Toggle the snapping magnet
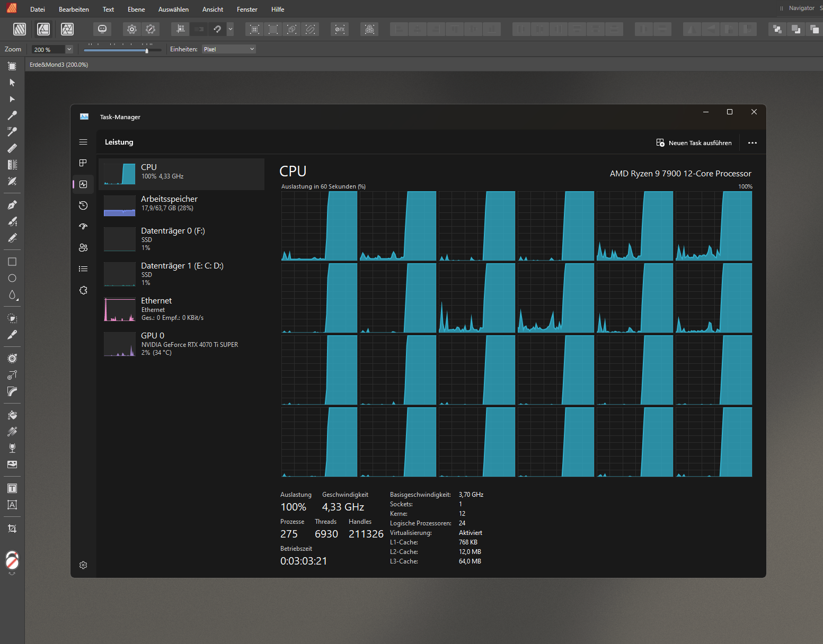This screenshot has width=823, height=644. tap(217, 29)
